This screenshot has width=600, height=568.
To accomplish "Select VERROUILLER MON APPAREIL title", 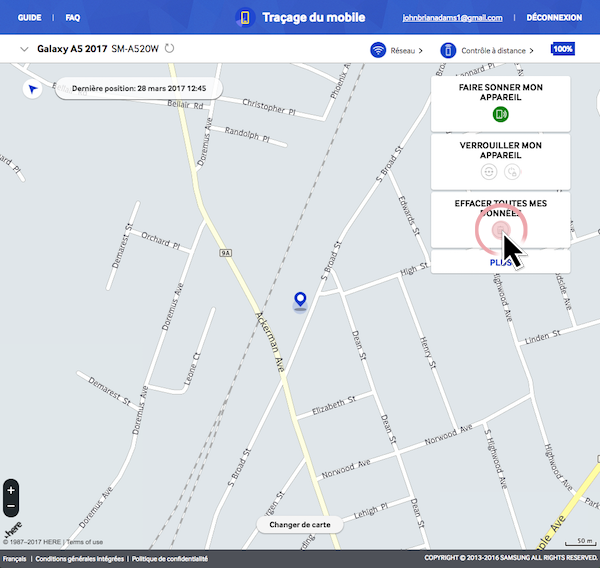I will point(501,150).
